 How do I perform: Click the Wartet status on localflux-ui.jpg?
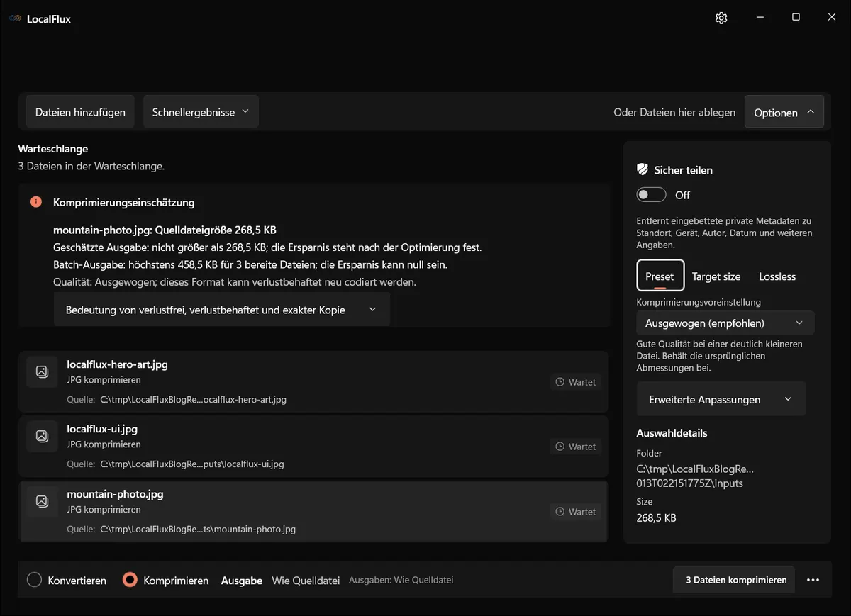coord(575,447)
